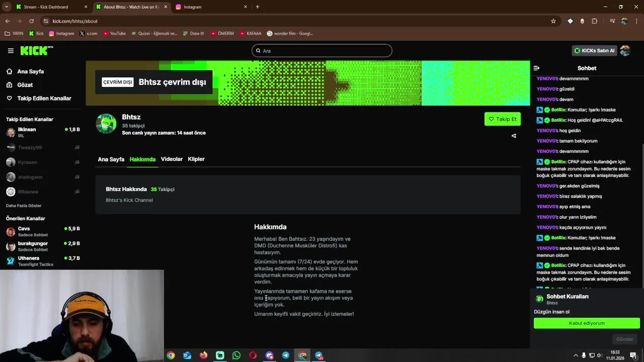Open Chrome media controls icon

coord(612,21)
